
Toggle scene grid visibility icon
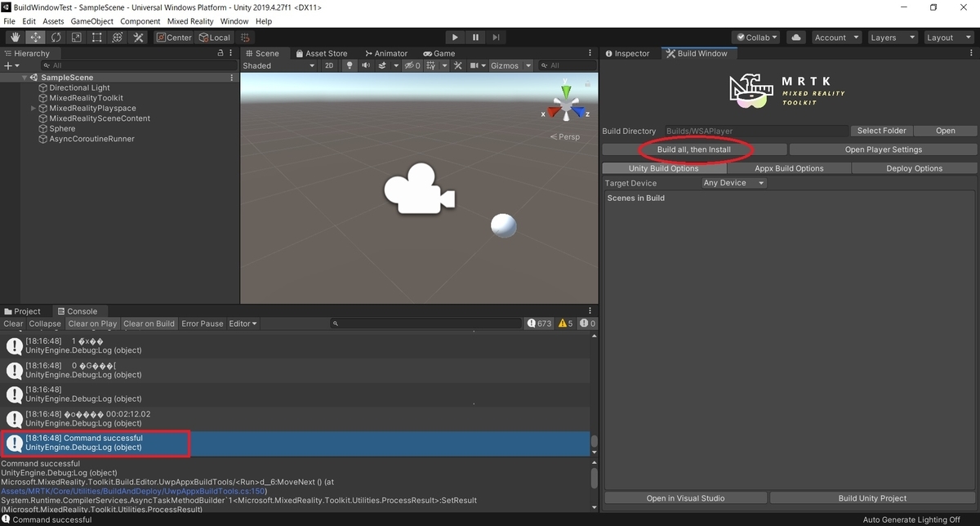(430, 65)
